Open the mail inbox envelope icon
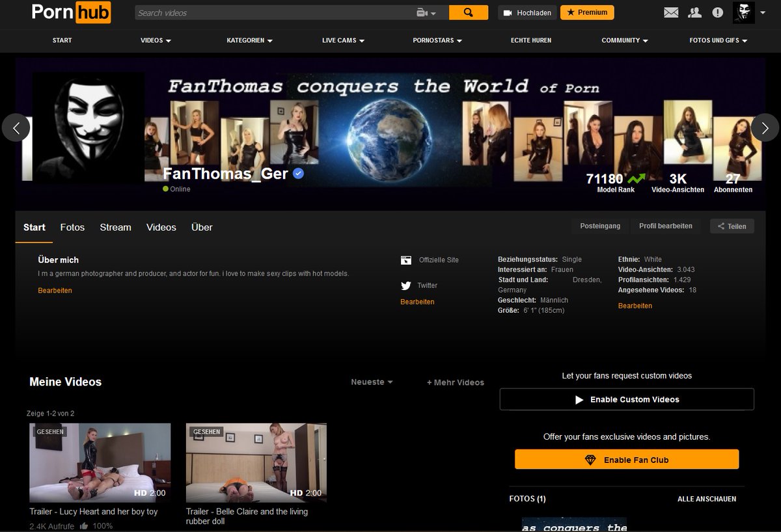Screen dimensions: 781x532 pyautogui.click(x=671, y=12)
